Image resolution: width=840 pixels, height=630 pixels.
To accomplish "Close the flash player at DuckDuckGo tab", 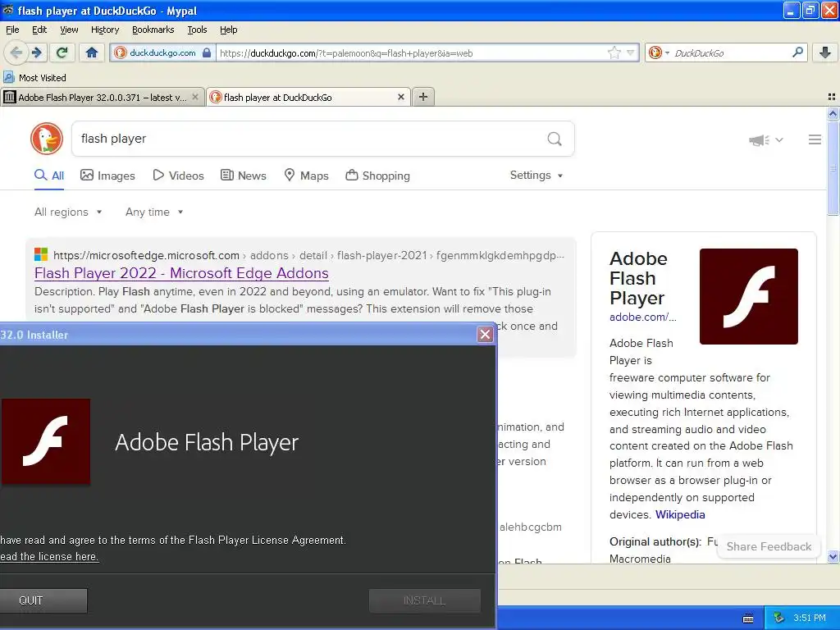I will click(x=400, y=97).
